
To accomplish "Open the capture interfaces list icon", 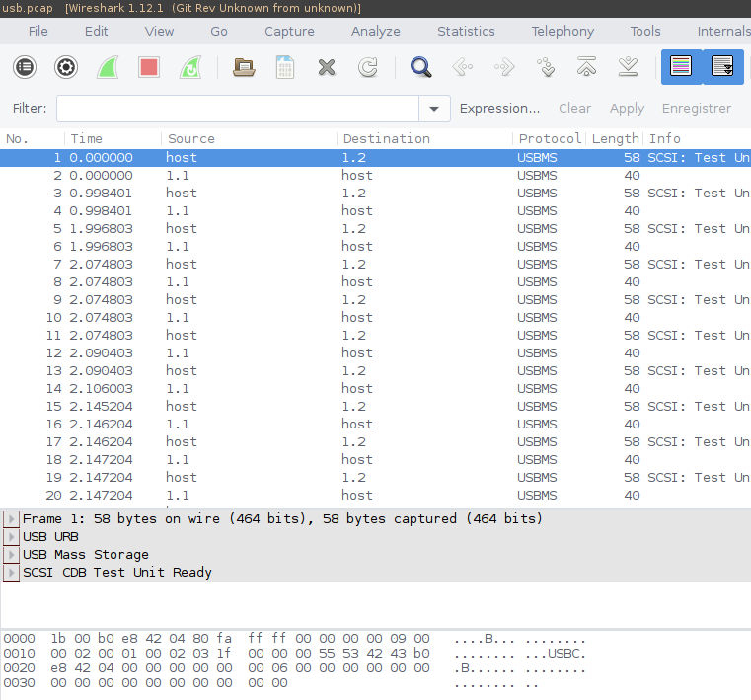I will coord(25,68).
